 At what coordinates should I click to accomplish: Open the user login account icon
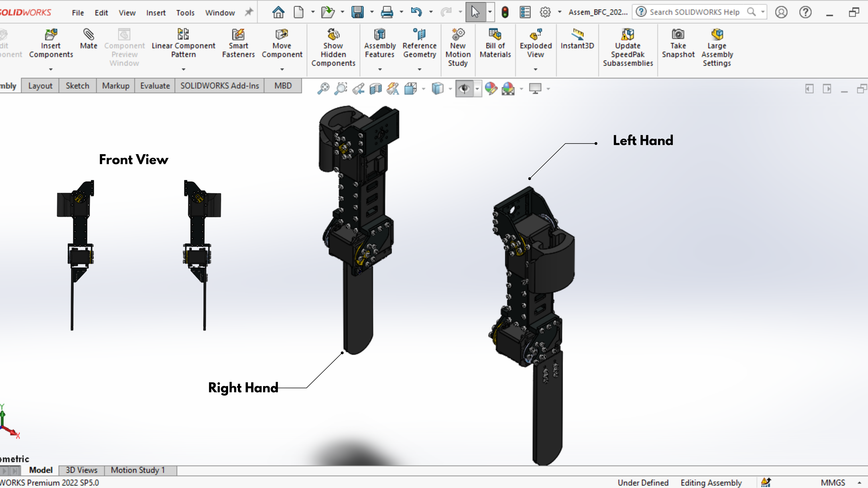(x=781, y=12)
